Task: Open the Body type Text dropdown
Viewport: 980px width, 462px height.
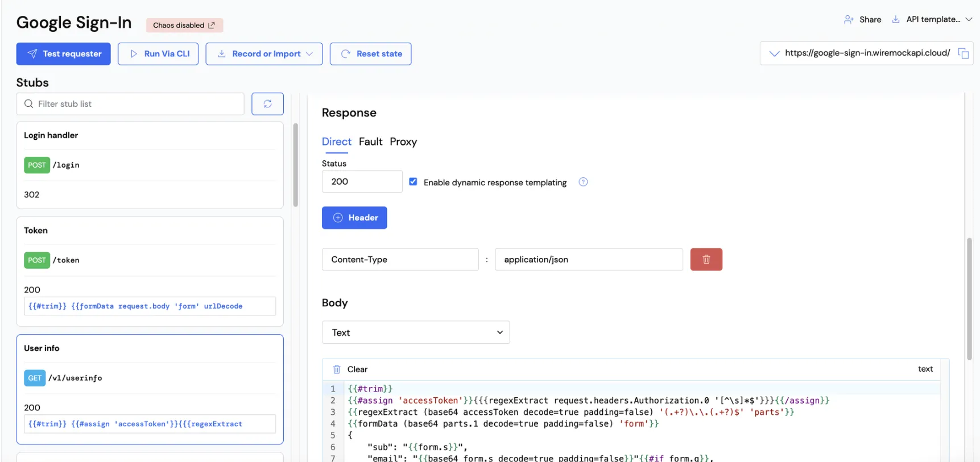Action: tap(416, 332)
